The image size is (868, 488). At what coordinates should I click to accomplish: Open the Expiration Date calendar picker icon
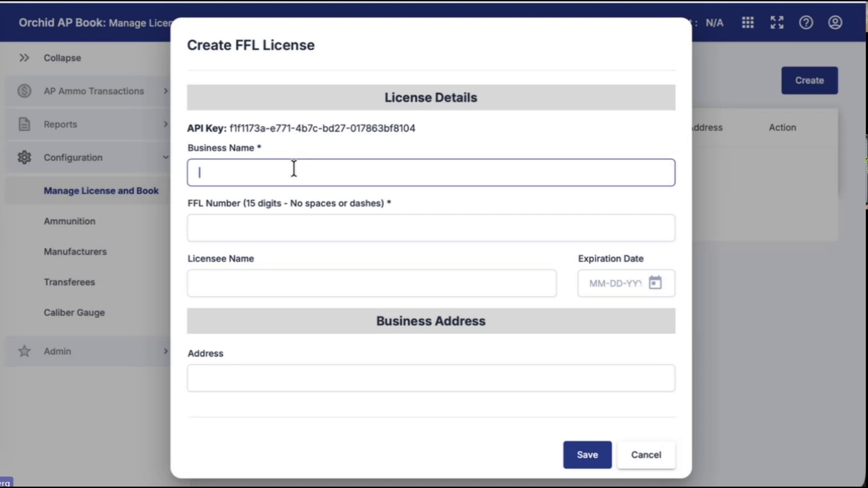click(x=655, y=283)
